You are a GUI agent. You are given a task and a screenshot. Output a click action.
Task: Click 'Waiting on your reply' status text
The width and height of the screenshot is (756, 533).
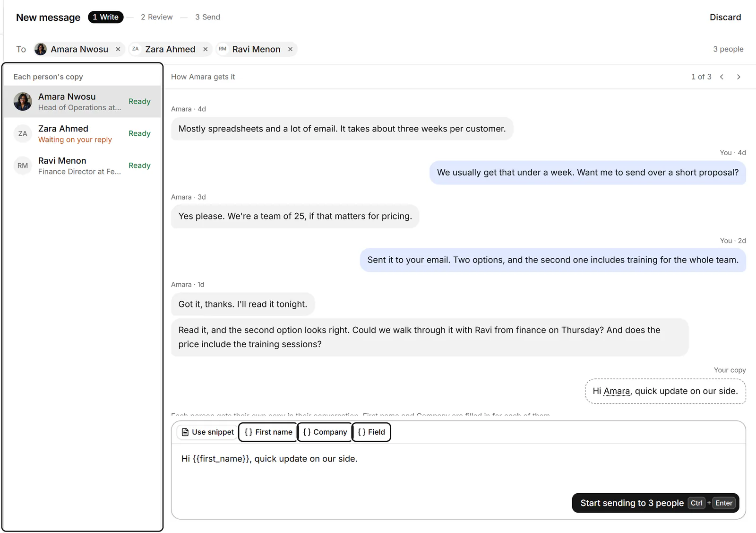(x=75, y=140)
